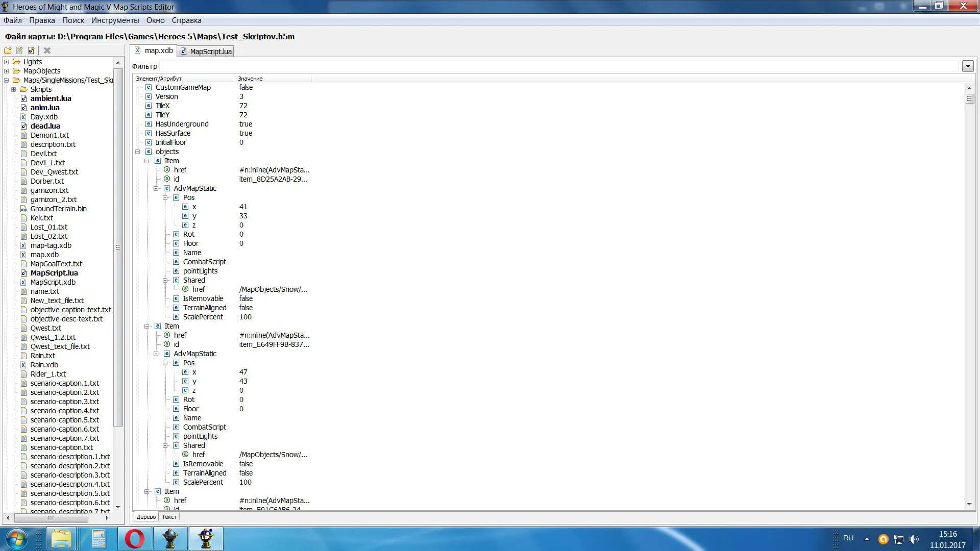Click the Rain.xdb file icon
This screenshot has height=551, width=980.
(x=23, y=365)
